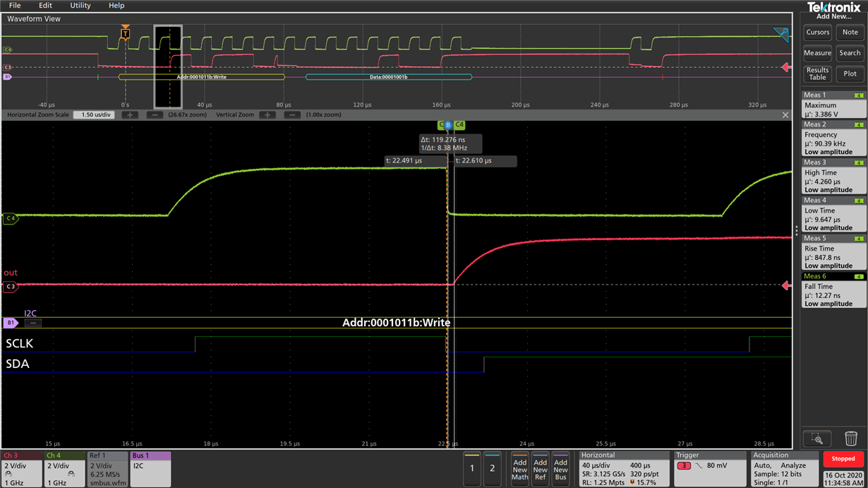Open the Ch 4 channel badge

65,469
